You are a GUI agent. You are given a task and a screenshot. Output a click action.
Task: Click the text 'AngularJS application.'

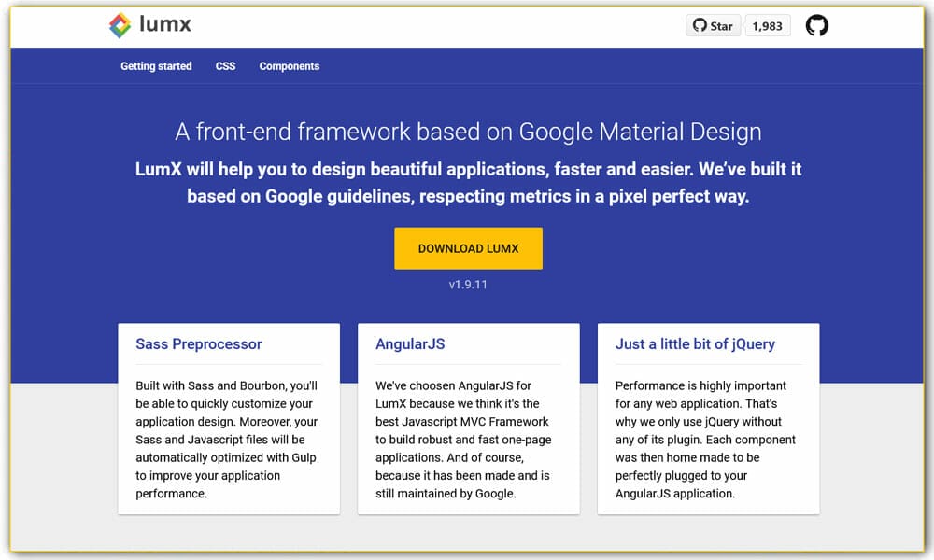[675, 494]
